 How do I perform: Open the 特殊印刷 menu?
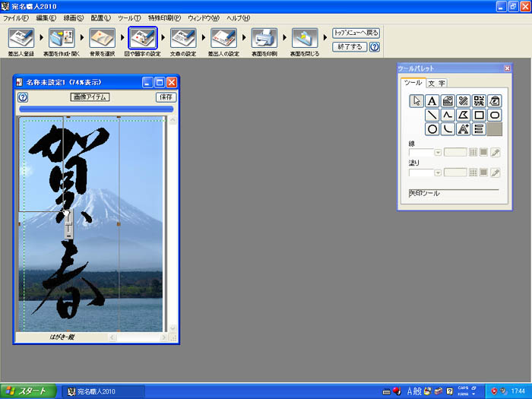164,17
